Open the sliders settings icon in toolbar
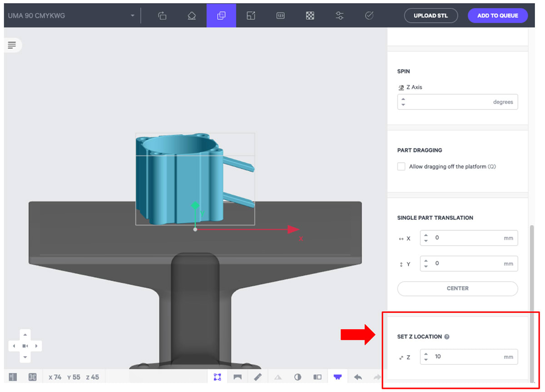This screenshot has width=545, height=392. (x=340, y=15)
